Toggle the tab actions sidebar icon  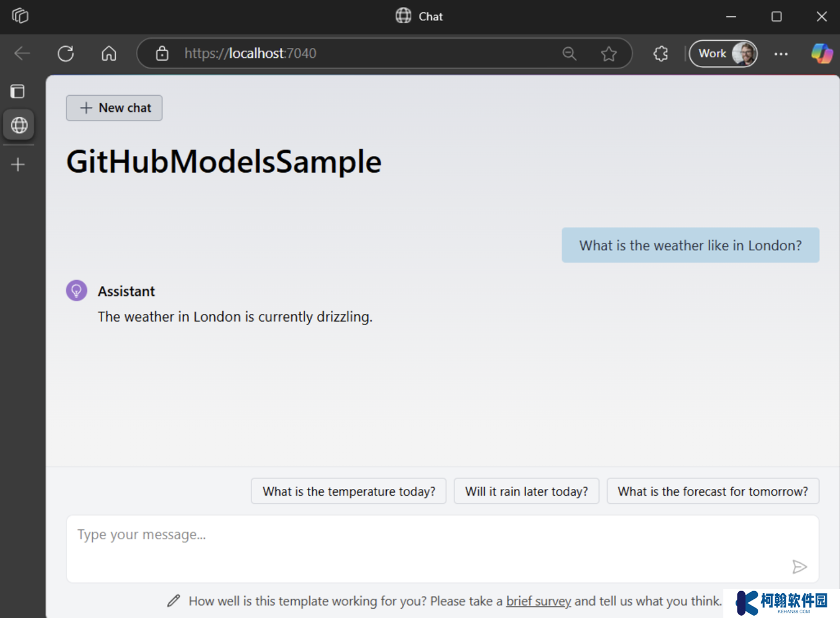[x=18, y=91]
